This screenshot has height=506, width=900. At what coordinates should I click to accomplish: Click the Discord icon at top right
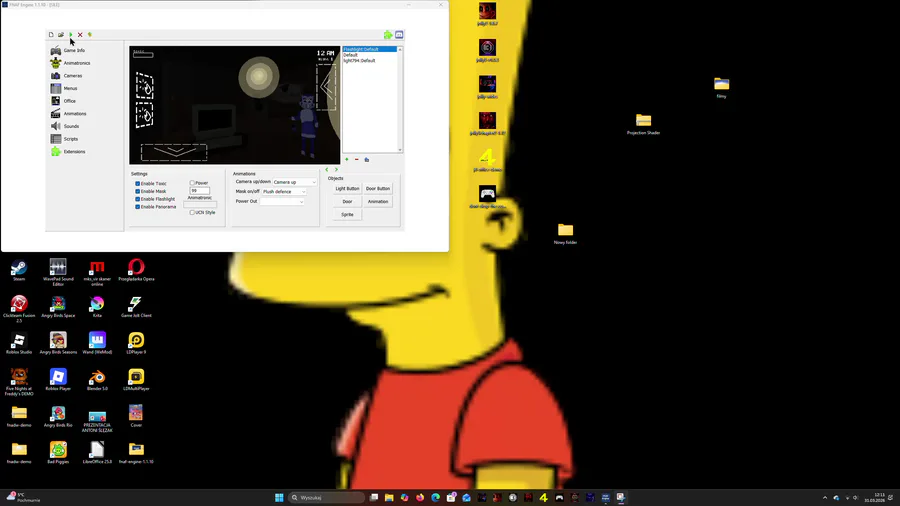pos(399,34)
